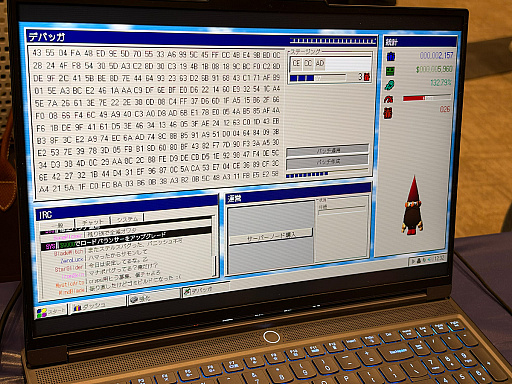Click the blue bug icon in the stats panel

[391, 56]
